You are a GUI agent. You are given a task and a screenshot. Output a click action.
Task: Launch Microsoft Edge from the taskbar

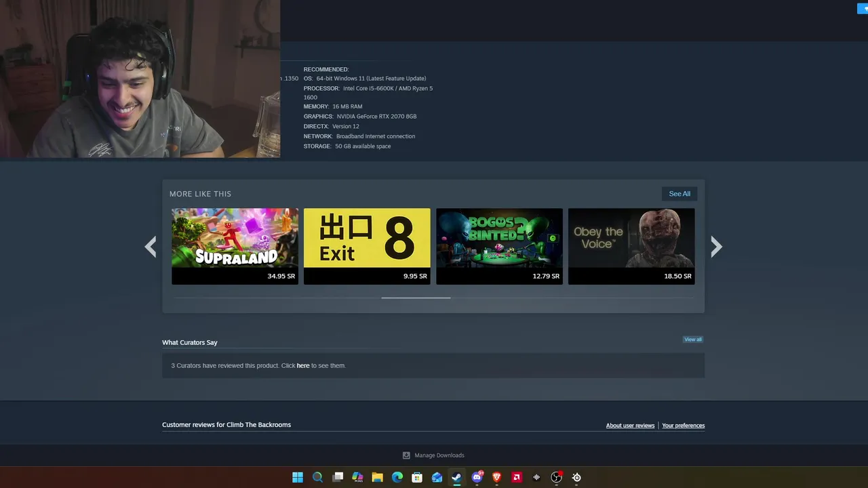coord(397,477)
